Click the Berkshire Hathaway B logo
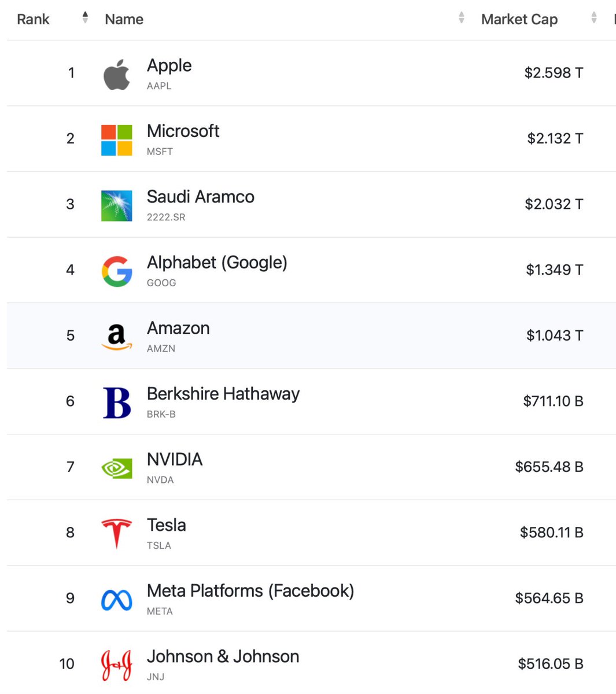Screen dimensions: 616x694 click(116, 403)
